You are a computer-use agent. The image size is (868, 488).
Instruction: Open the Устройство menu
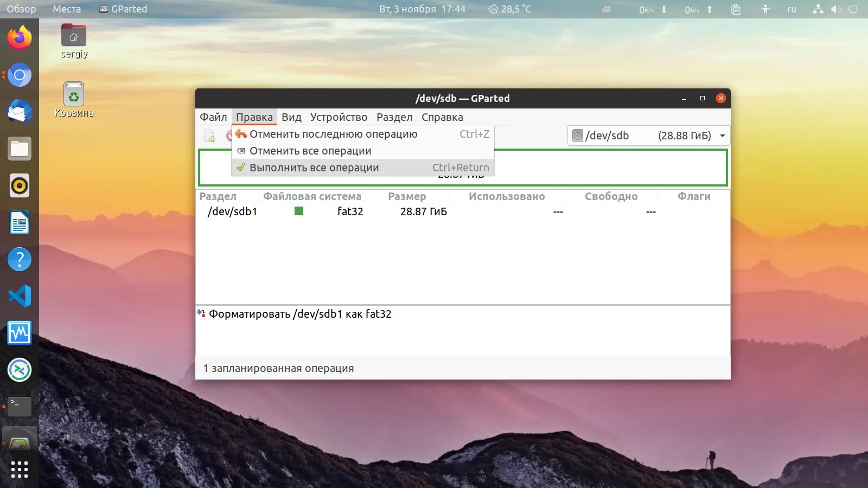click(x=339, y=117)
